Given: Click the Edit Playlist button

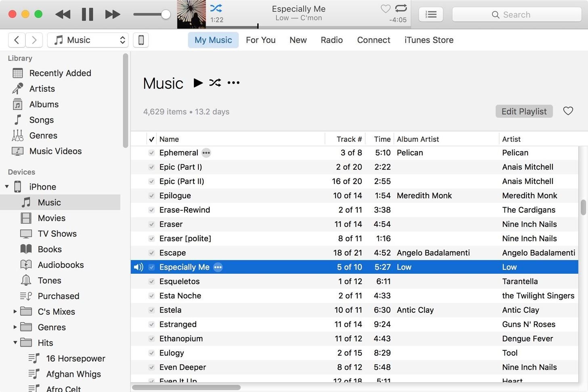Looking at the screenshot, I should click(x=524, y=111).
